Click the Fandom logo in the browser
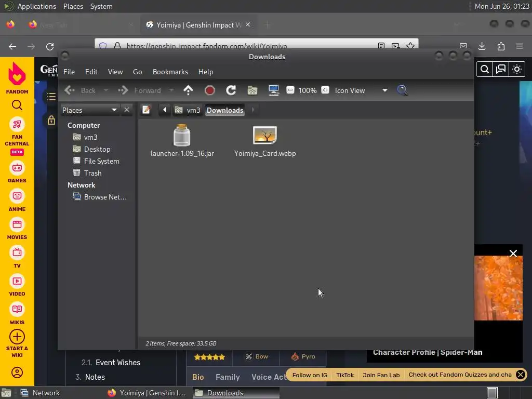532x399 pixels. [x=17, y=78]
